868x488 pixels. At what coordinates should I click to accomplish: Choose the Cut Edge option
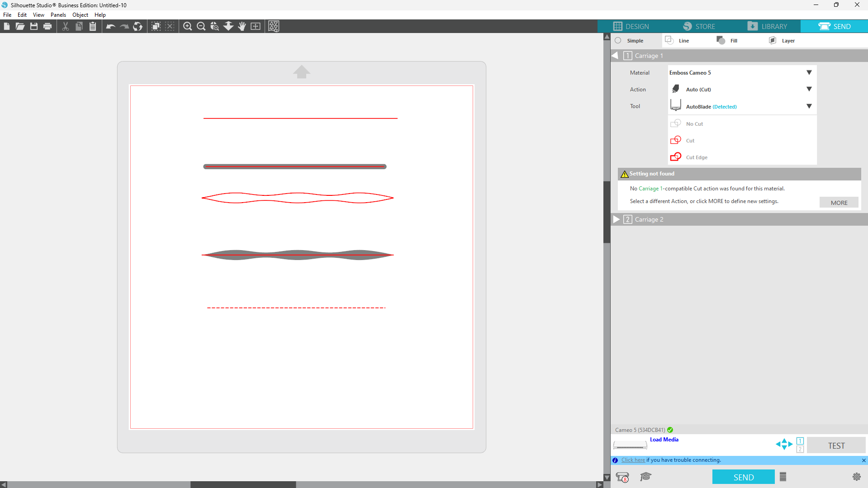[696, 157]
